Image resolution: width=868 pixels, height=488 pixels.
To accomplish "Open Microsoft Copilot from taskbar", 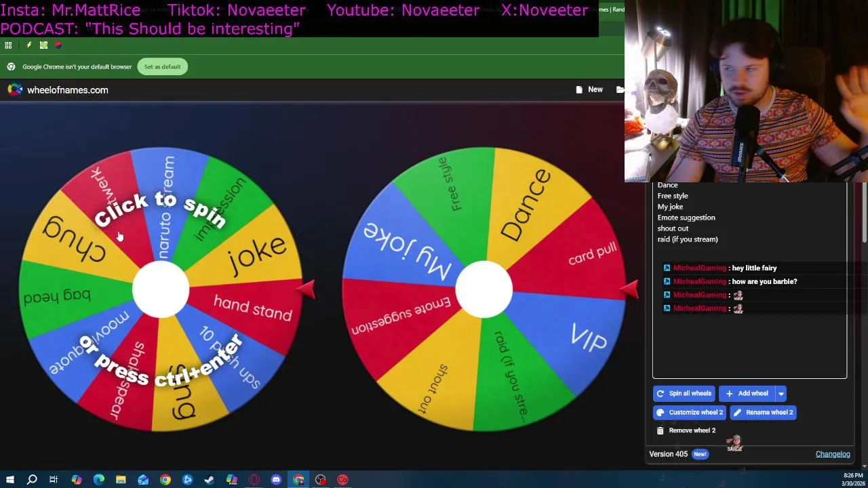I will 77,480.
